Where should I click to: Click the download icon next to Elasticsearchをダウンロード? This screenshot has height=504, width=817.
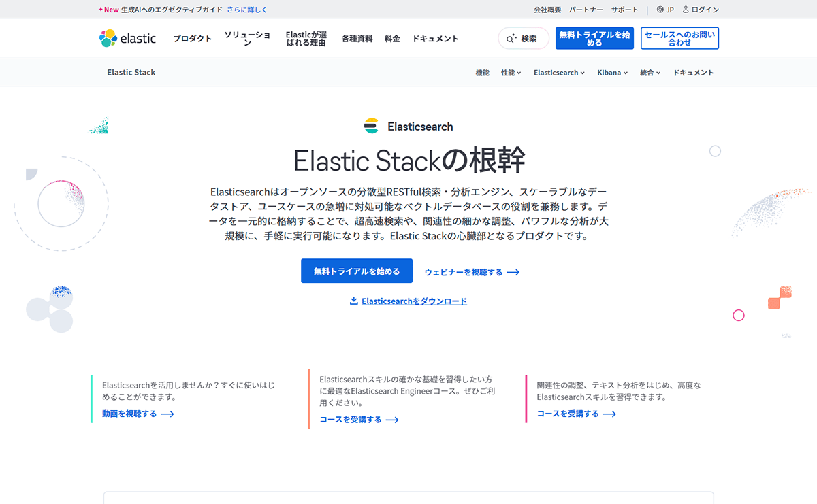pos(354,301)
